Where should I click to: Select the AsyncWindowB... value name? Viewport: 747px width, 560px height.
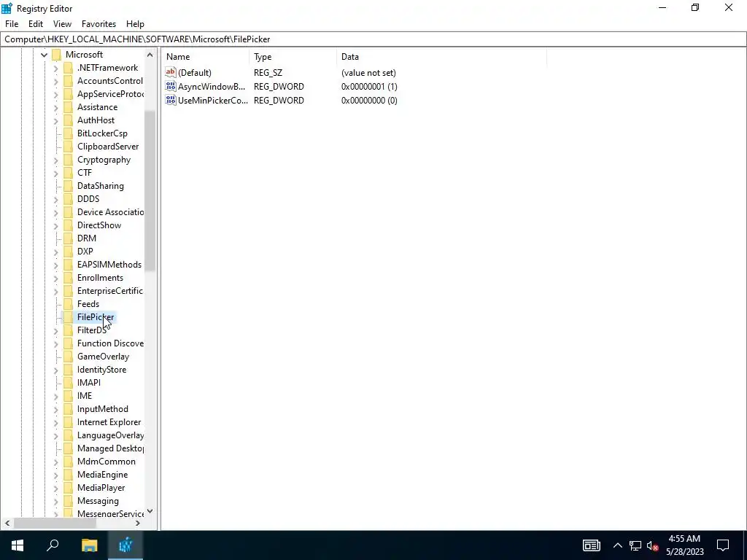tap(212, 86)
